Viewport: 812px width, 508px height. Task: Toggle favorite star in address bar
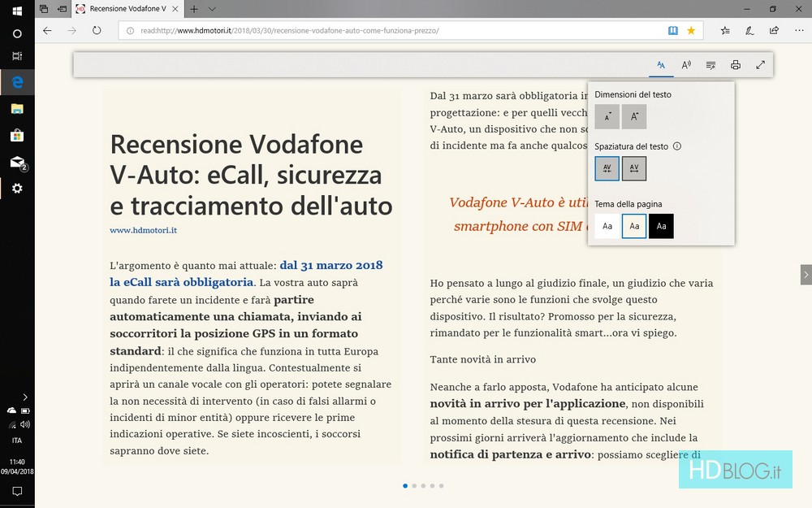click(691, 31)
